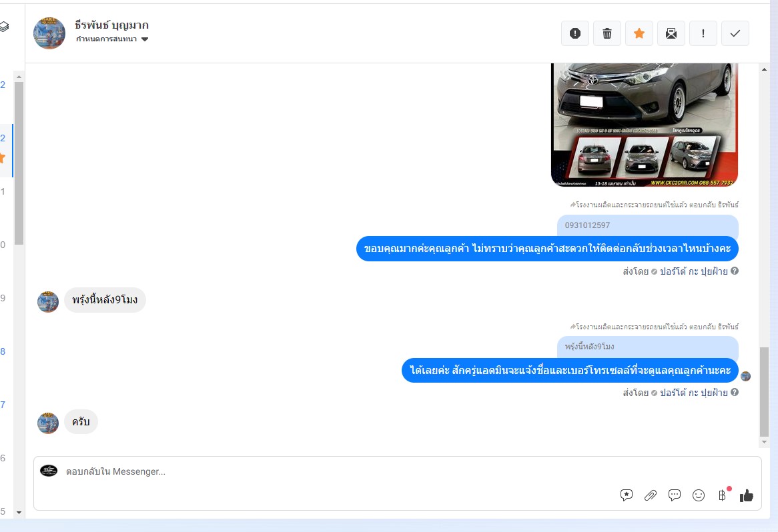Click help icon beside first ส่งโดย label
This screenshot has width=778, height=532.
(x=735, y=271)
